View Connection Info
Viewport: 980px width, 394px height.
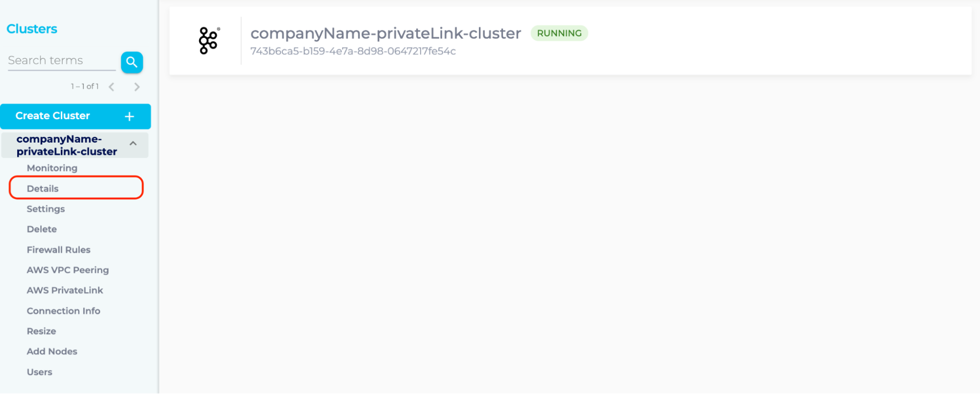[x=63, y=311]
